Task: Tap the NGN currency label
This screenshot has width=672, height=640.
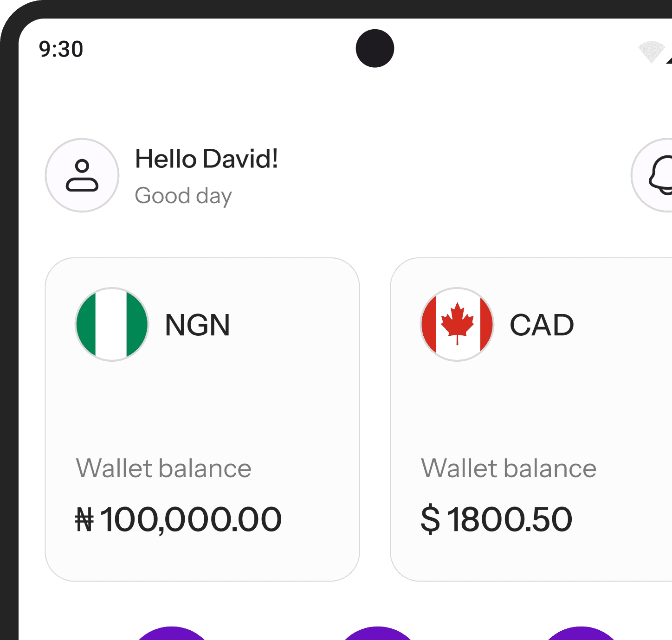Action: [198, 324]
